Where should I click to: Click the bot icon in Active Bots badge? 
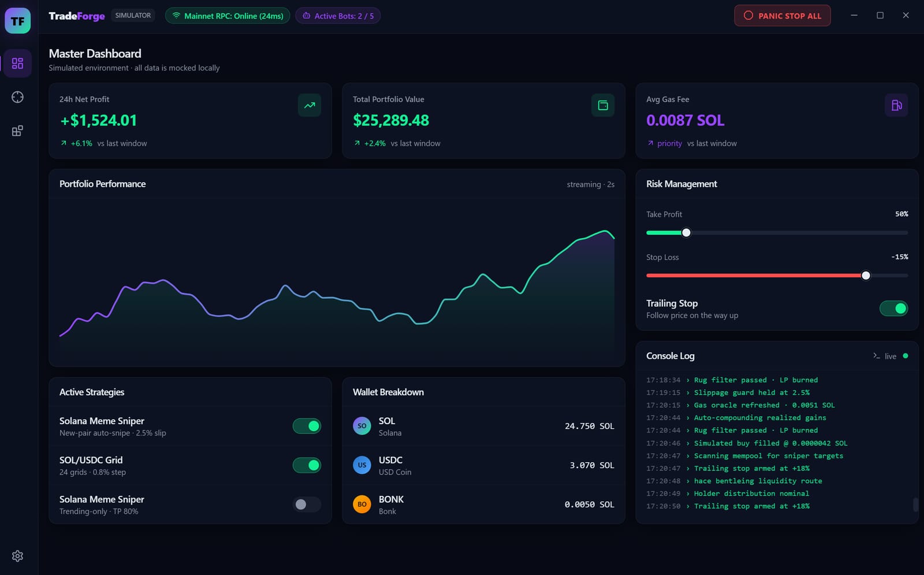(x=307, y=16)
